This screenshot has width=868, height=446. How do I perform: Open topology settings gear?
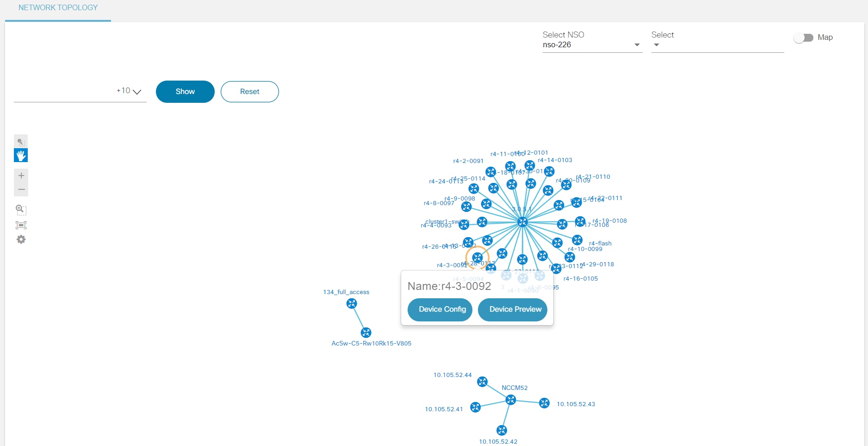pyautogui.click(x=21, y=239)
